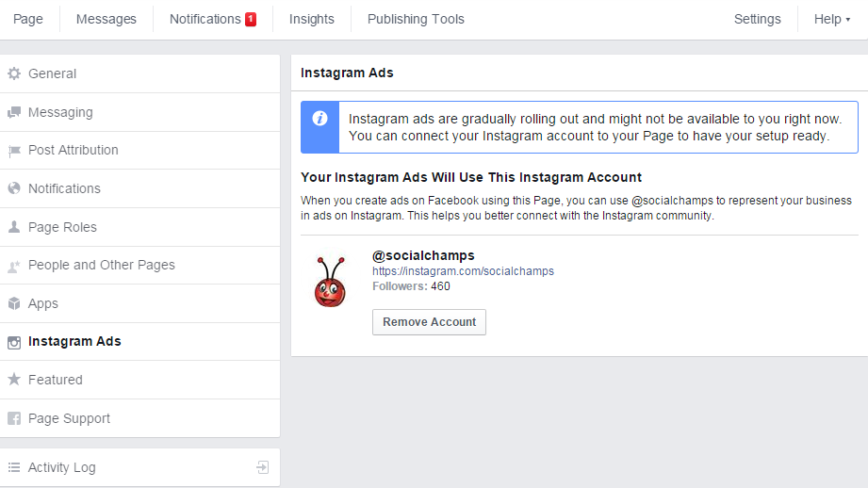Click 'Your Instagram Ads Will Use This Instagram Account'
Viewport: 868px width, 488px height.
pyautogui.click(x=471, y=177)
